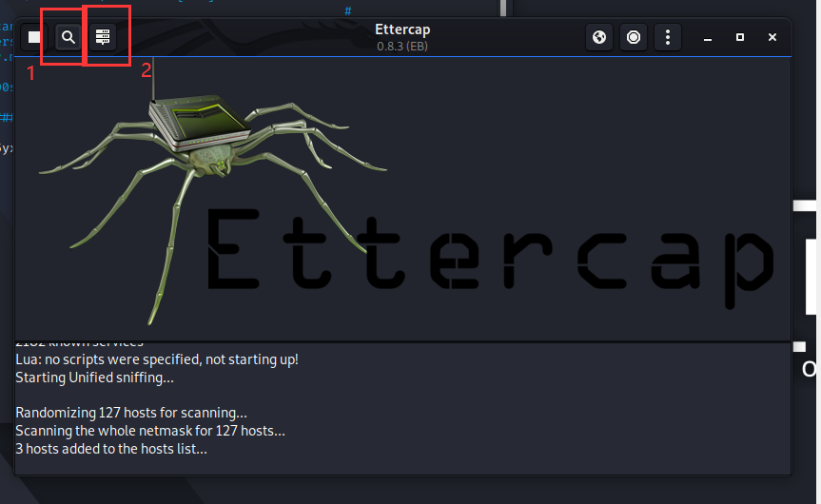Scan for hosts using the magnifier icon
821x504 pixels.
coord(68,37)
